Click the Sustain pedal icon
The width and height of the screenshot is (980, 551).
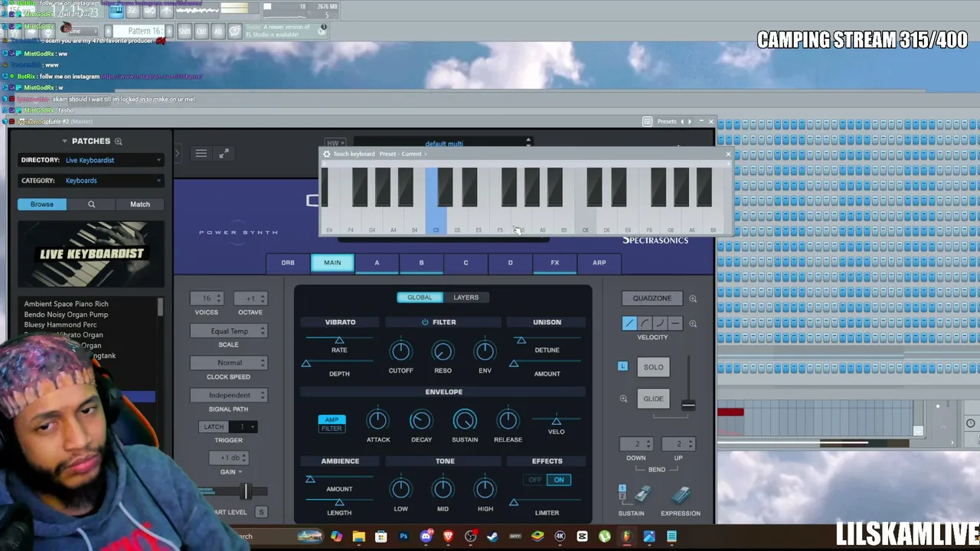pos(642,494)
